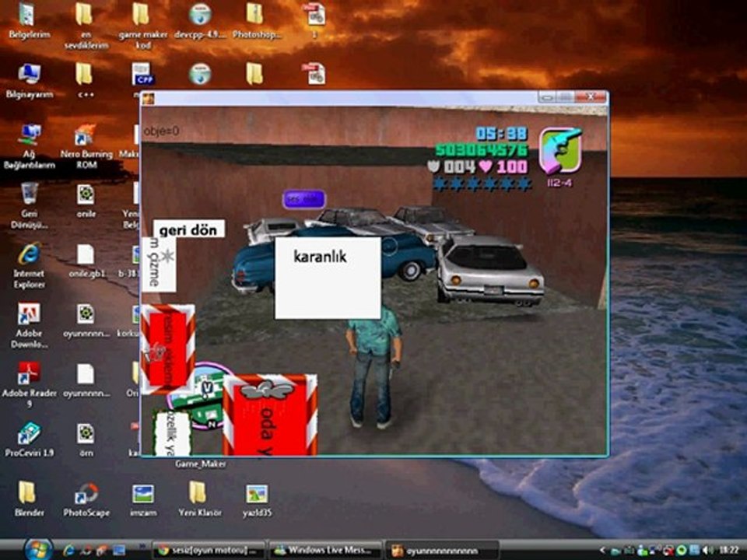747x560 pixels.
Task: Switch to 'sesiz[oyun motoru]' taskbar window
Action: [209, 551]
